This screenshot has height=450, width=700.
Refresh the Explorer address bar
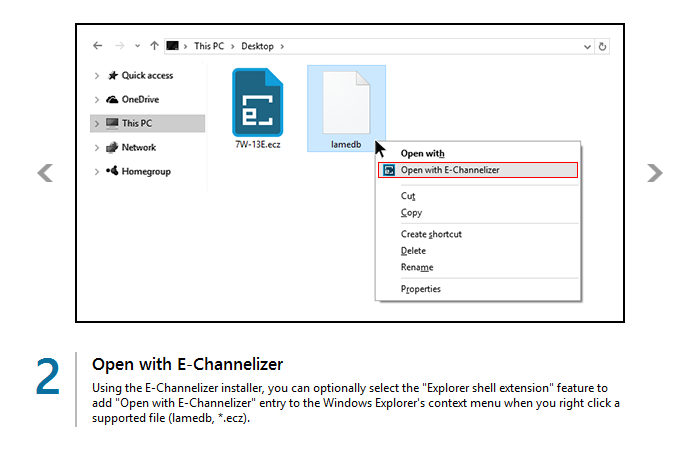(602, 46)
